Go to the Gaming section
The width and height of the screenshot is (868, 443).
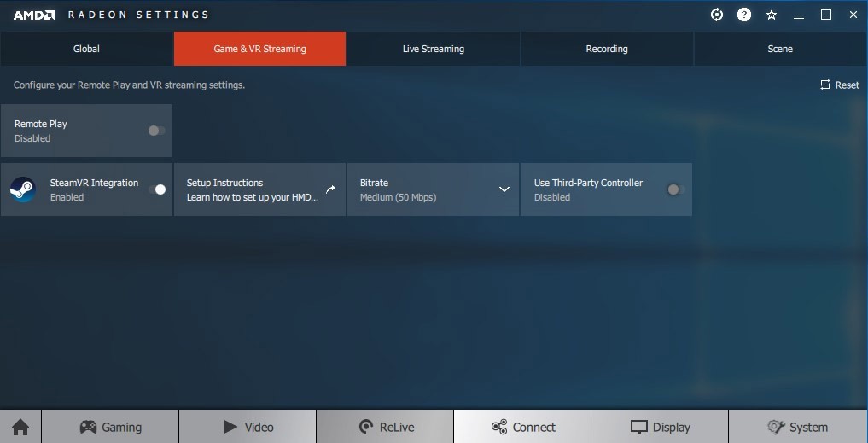point(110,427)
